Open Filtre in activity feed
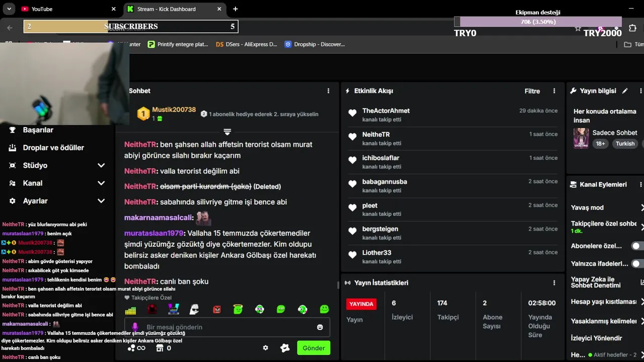 (x=532, y=91)
